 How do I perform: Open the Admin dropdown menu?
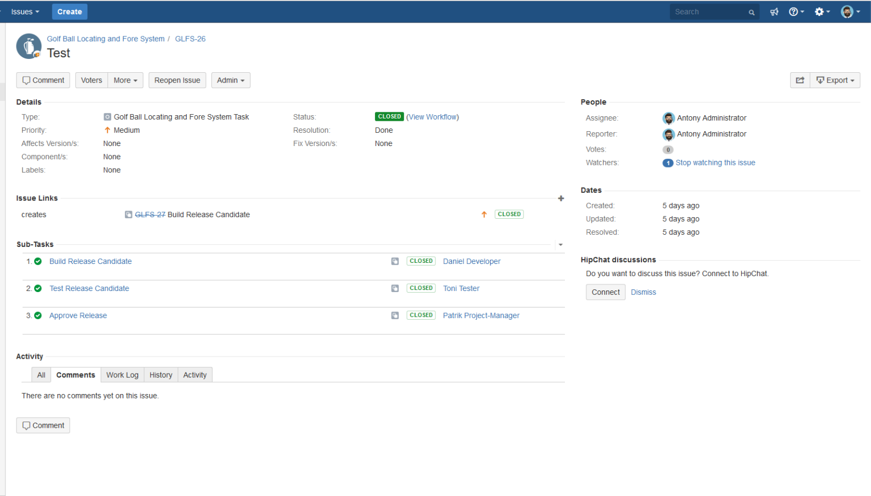(x=230, y=80)
